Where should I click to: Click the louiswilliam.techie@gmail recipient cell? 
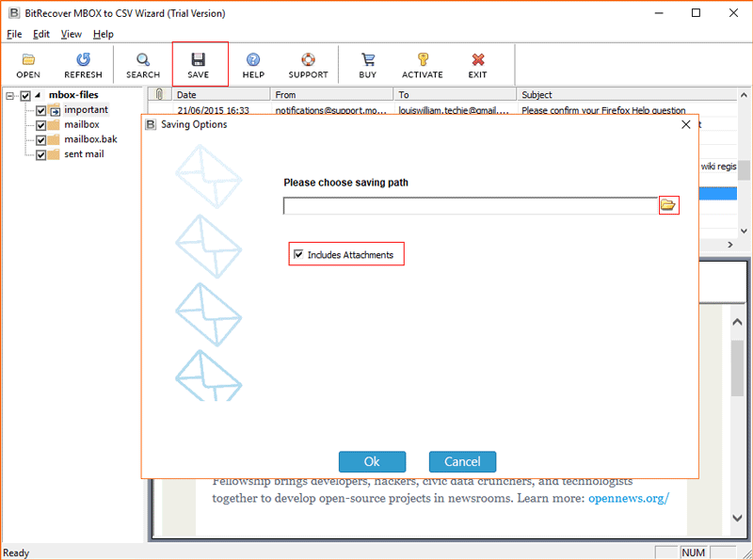point(454,110)
